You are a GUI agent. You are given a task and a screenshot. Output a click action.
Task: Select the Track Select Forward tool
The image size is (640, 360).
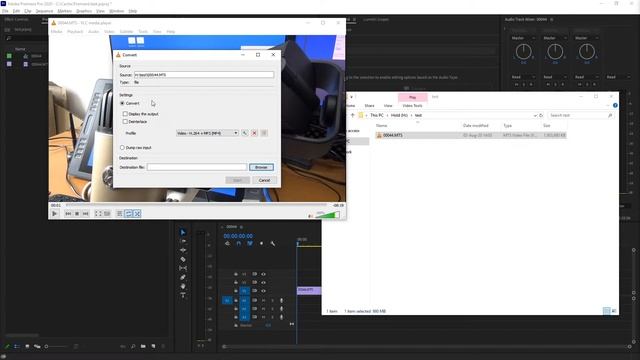coord(183,241)
